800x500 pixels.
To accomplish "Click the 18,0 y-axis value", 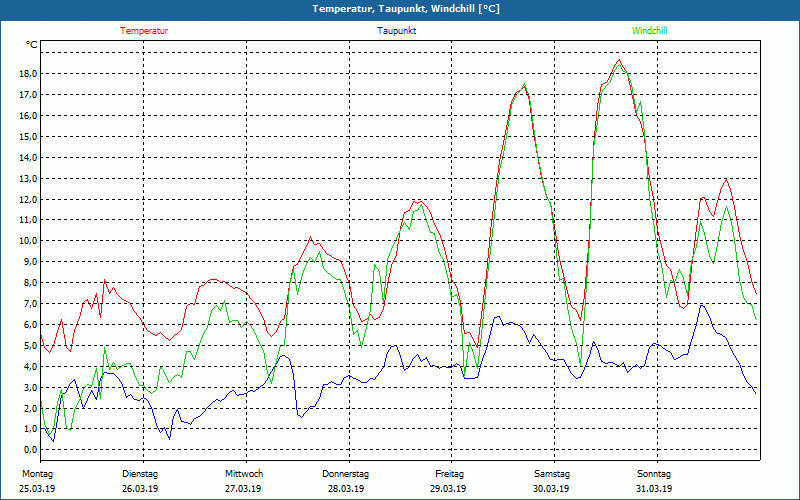I will tap(28, 73).
